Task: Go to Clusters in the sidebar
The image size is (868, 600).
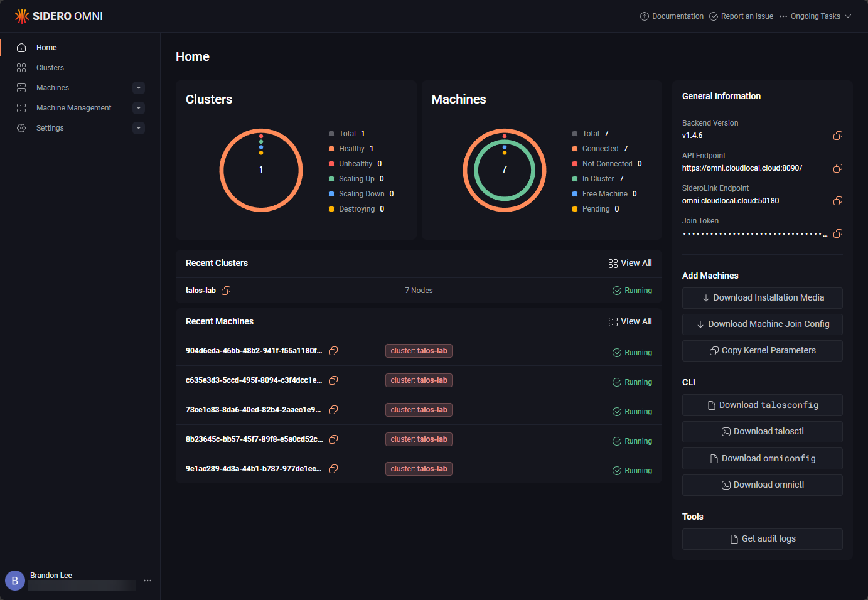Action: (x=50, y=68)
